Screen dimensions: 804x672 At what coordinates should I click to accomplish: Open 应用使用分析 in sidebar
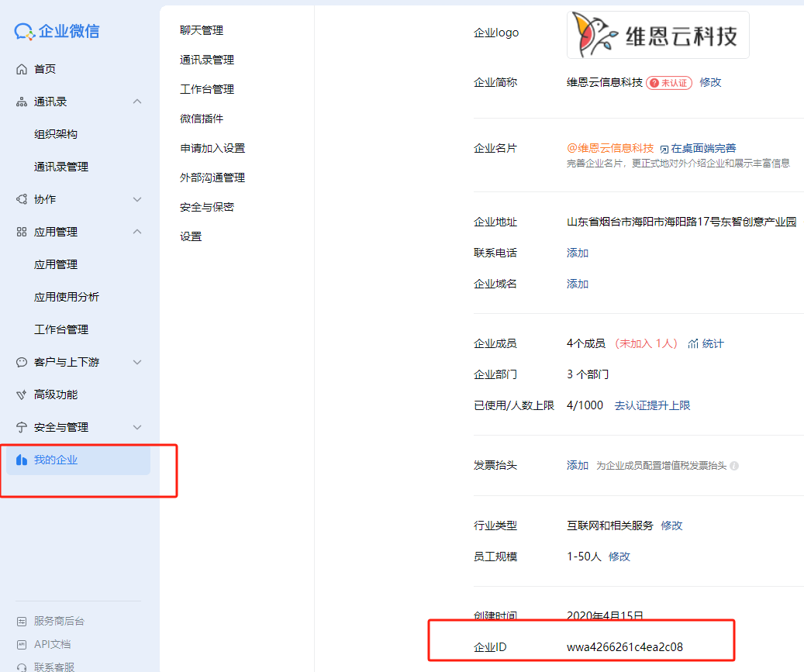pyautogui.click(x=66, y=297)
